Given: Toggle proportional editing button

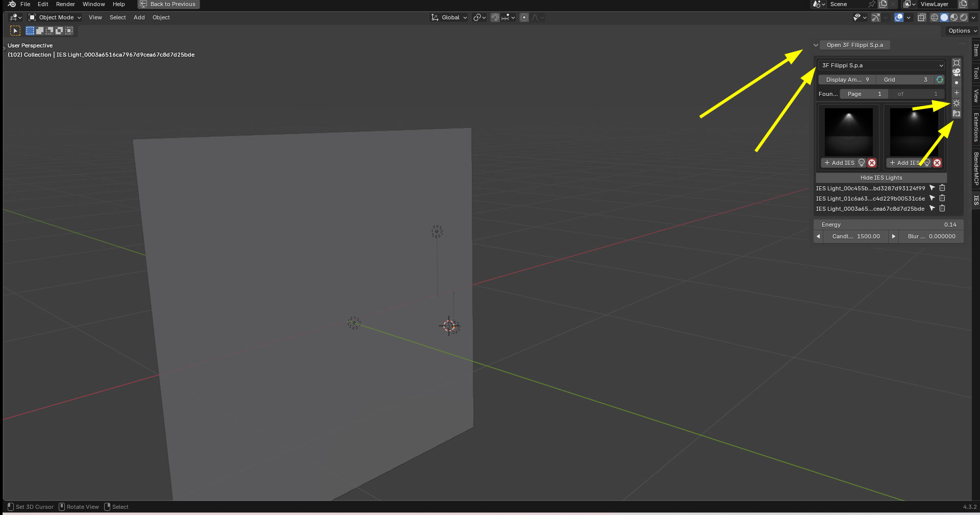Looking at the screenshot, I should (x=524, y=17).
